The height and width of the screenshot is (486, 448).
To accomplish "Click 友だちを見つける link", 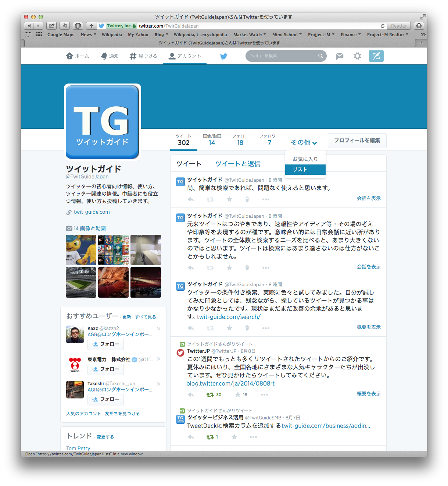I will (122, 414).
